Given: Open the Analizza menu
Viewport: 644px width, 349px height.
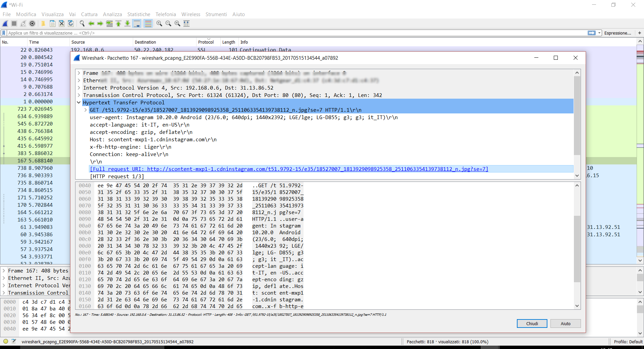Looking at the screenshot, I should click(x=112, y=14).
